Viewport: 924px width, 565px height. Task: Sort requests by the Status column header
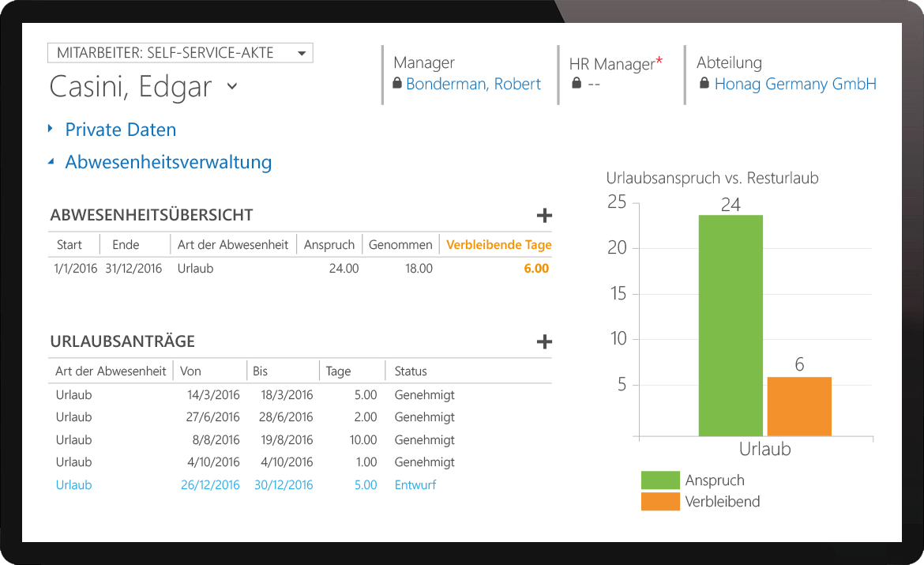click(x=411, y=371)
